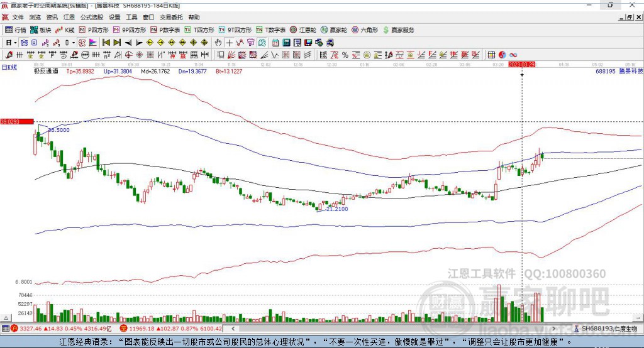Viewport: 644px width, 348px height.
Task: Select the percent % line tool
Action: [345, 55]
